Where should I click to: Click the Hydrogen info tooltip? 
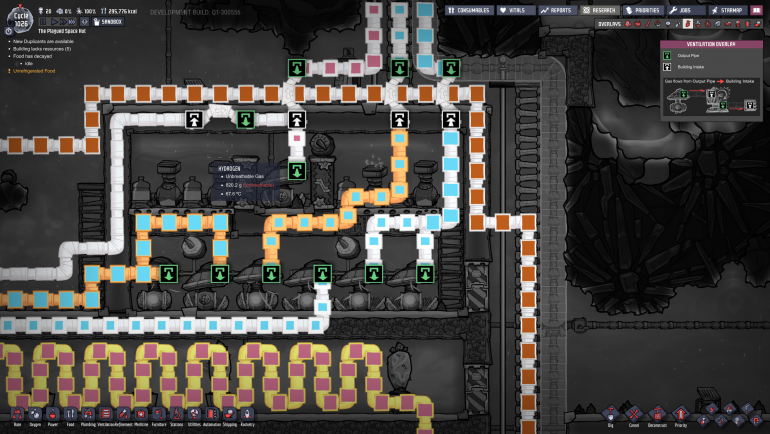point(246,182)
